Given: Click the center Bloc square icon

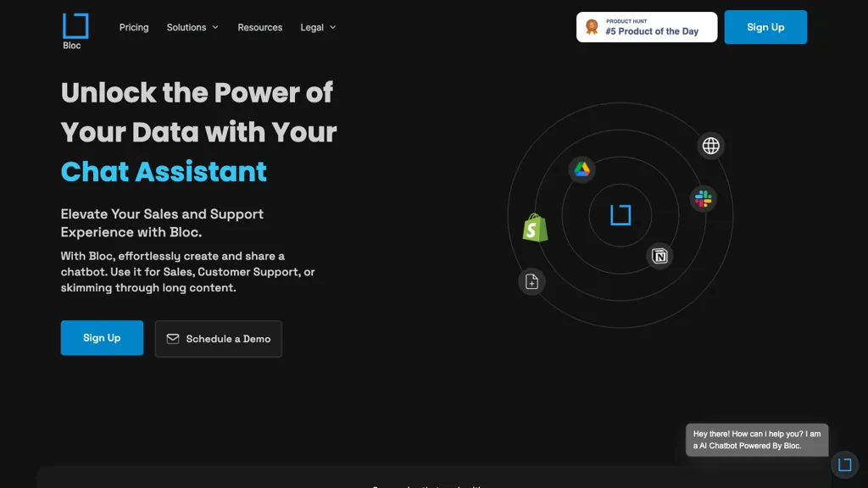Looking at the screenshot, I should point(620,215).
